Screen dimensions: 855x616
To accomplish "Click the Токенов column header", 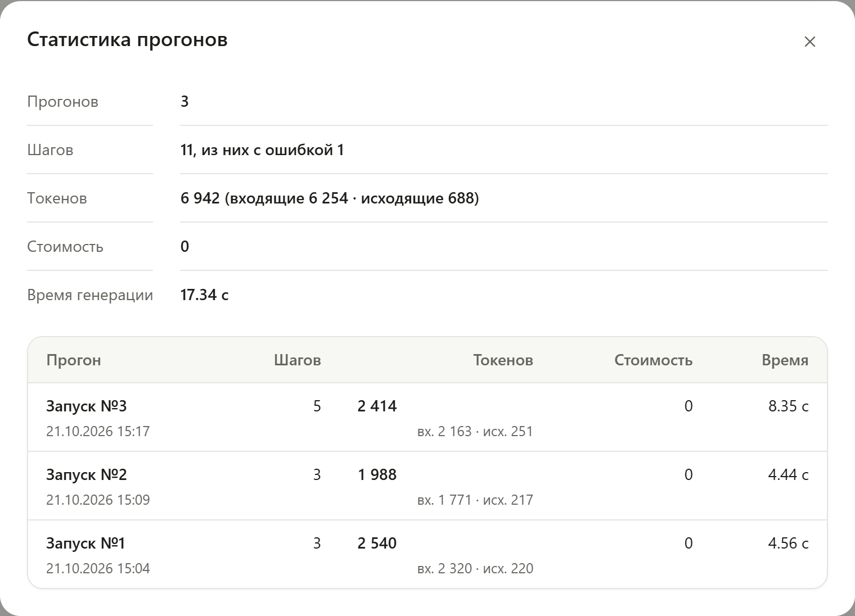I will click(503, 360).
